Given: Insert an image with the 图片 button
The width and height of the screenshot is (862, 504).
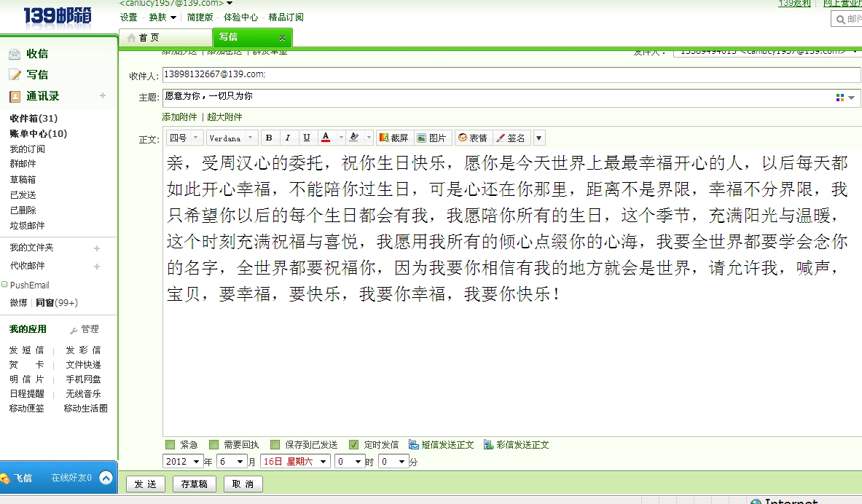Looking at the screenshot, I should tap(432, 138).
